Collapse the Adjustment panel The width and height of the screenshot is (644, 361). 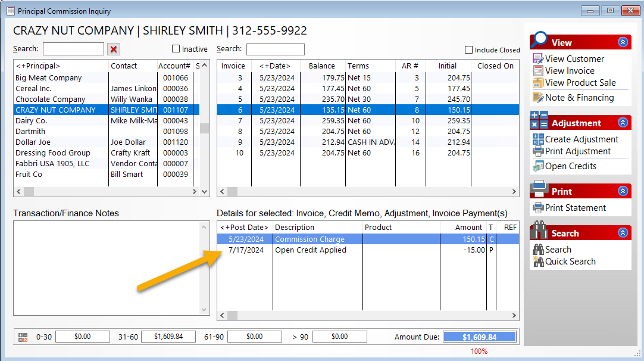623,123
